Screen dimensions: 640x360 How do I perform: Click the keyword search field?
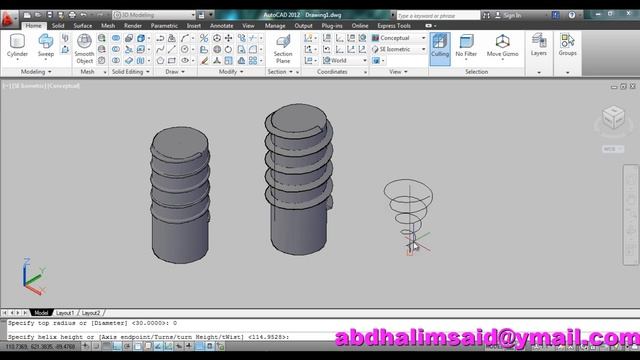point(438,16)
